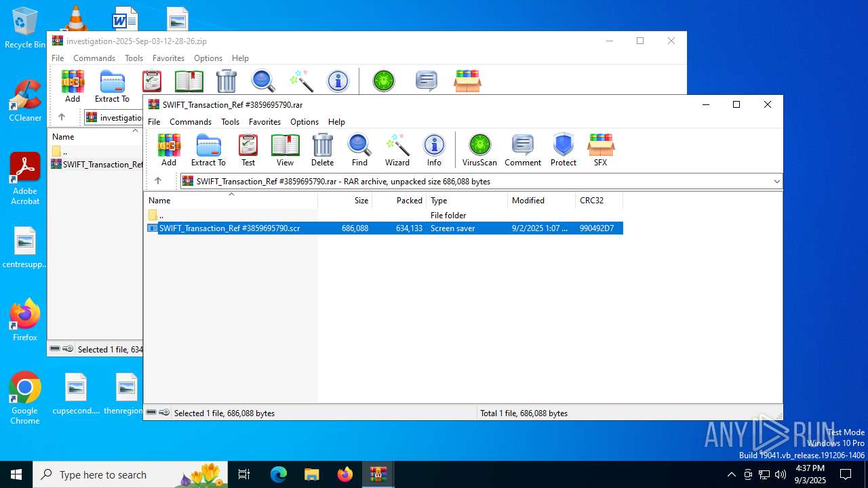Viewport: 868px width, 488px height.
Task: Sort by the Type column header
Action: (467, 201)
